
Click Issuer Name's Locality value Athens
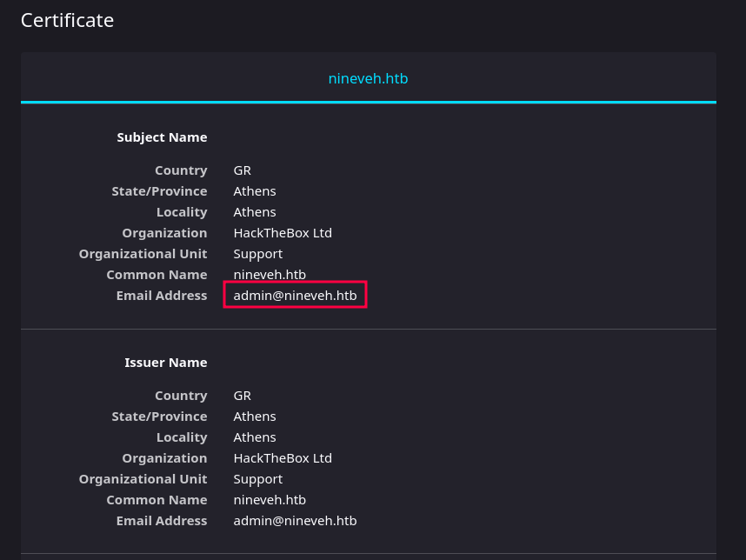point(255,437)
